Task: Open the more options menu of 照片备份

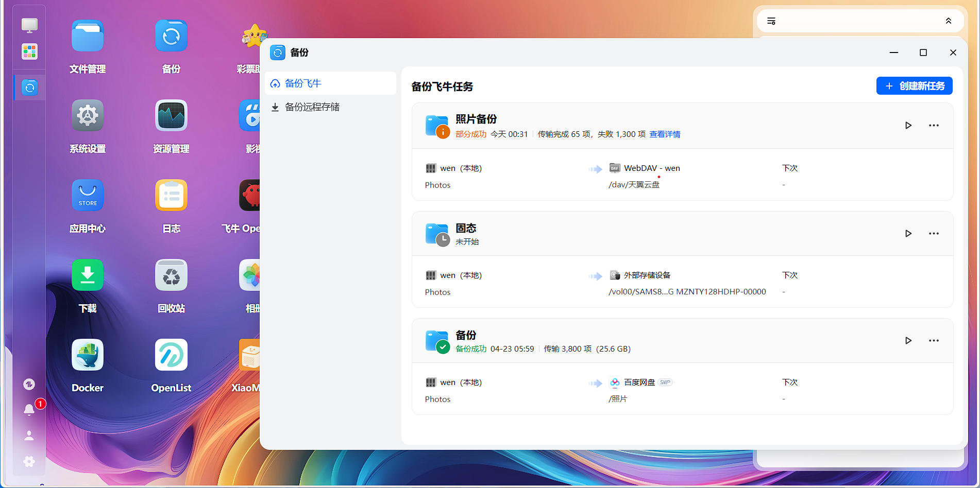Action: 934,125
